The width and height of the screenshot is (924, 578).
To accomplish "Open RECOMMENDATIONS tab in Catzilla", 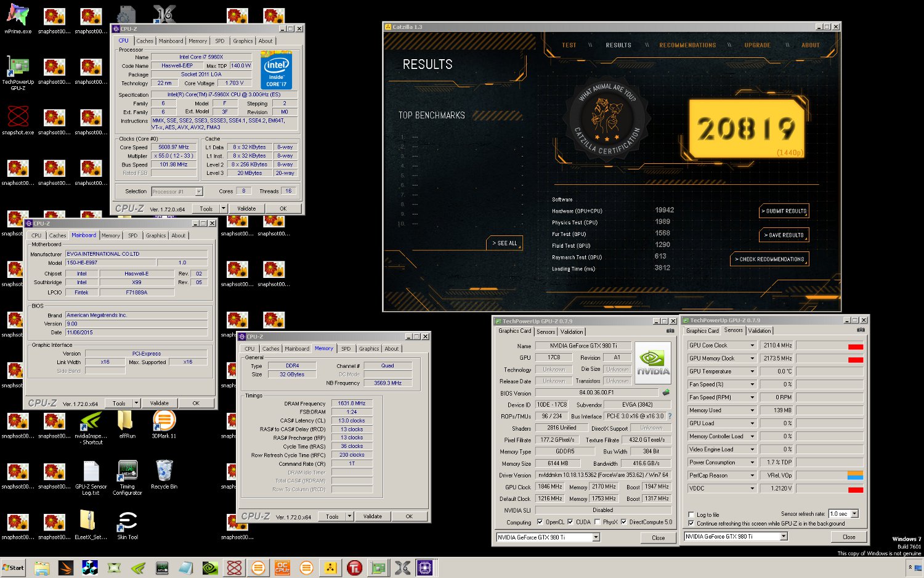I will (687, 45).
